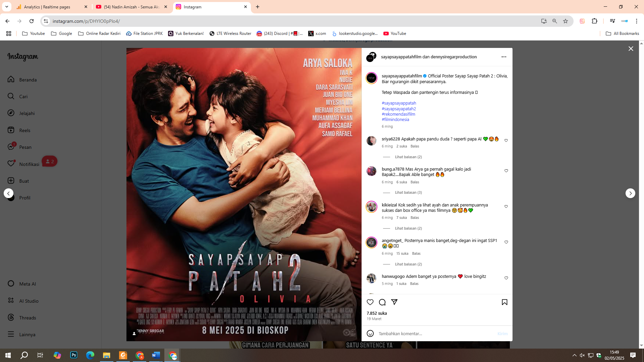
Task: Click the Tambahkan komentar input field
Action: [x=436, y=334]
